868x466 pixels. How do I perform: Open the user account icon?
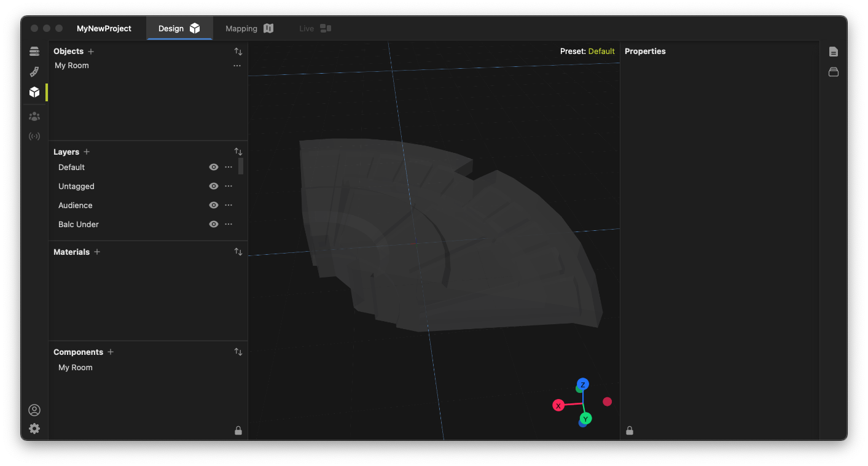pos(34,410)
